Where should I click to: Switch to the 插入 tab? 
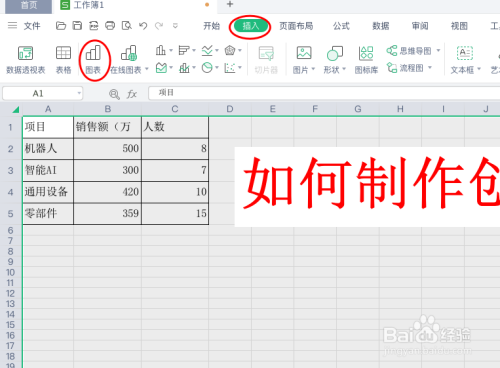251,26
